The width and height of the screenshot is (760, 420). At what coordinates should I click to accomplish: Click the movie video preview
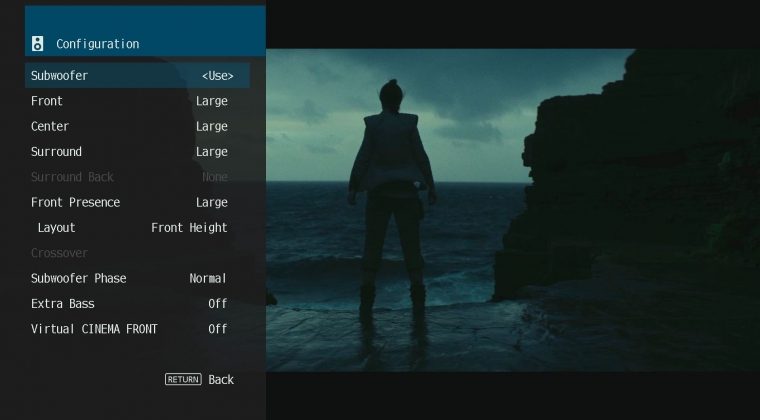(x=512, y=210)
